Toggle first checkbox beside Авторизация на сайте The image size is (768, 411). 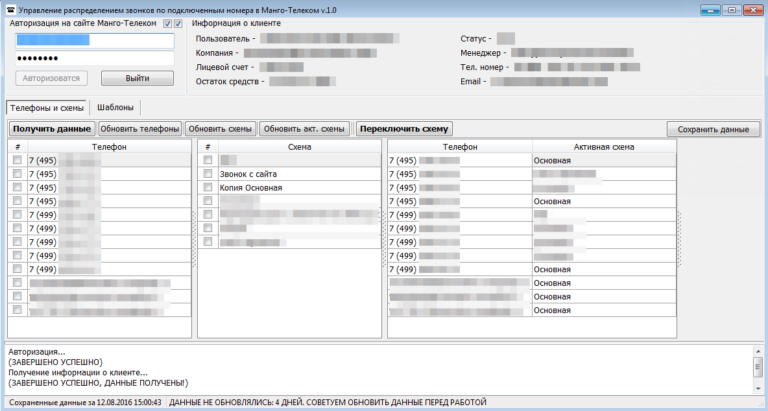(x=167, y=23)
